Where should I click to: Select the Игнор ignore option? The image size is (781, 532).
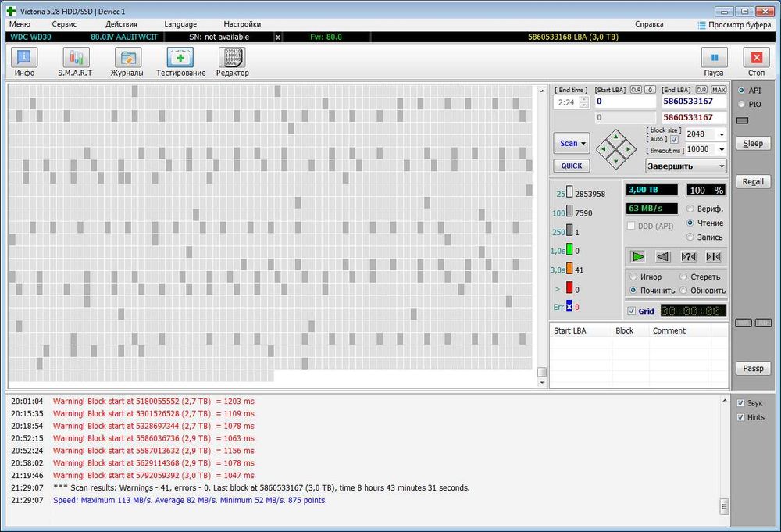pos(633,277)
